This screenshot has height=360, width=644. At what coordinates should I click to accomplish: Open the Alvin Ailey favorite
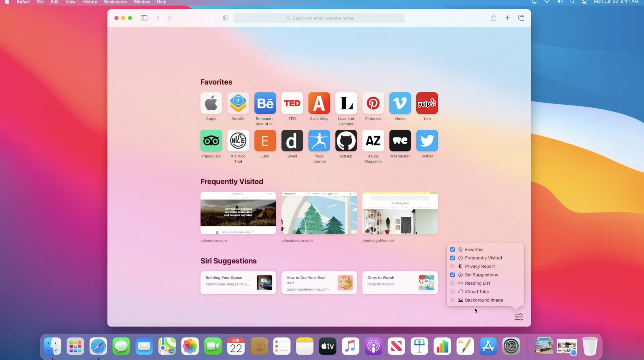pos(319,103)
